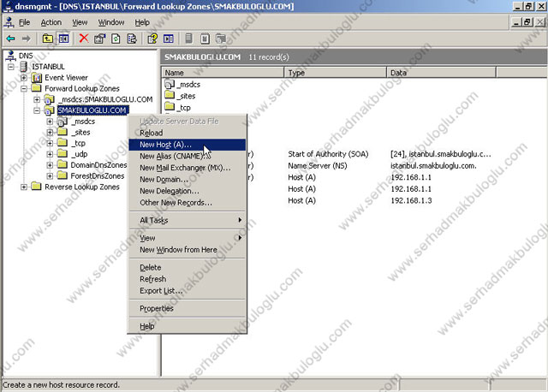Expand the Event Viewer node
The height and width of the screenshot is (392, 548).
[x=24, y=78]
